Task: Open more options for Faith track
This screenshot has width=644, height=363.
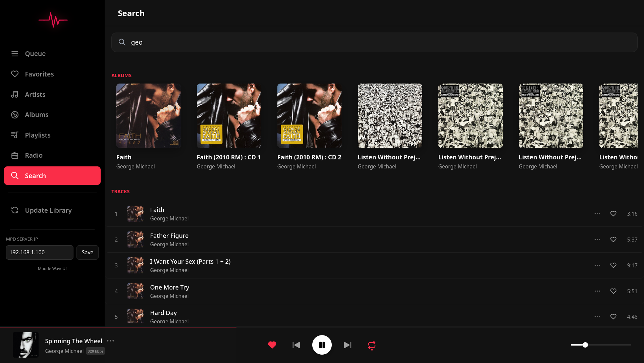Action: (597, 214)
